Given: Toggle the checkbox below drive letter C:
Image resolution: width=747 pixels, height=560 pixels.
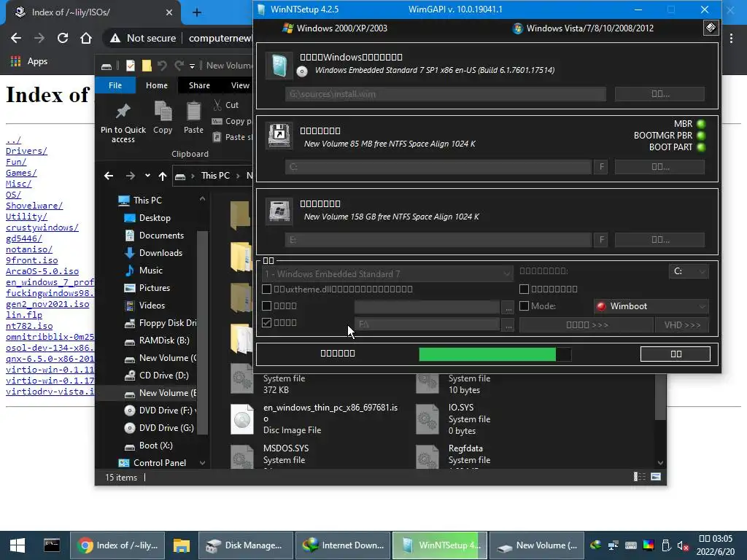Looking at the screenshot, I should (x=524, y=289).
